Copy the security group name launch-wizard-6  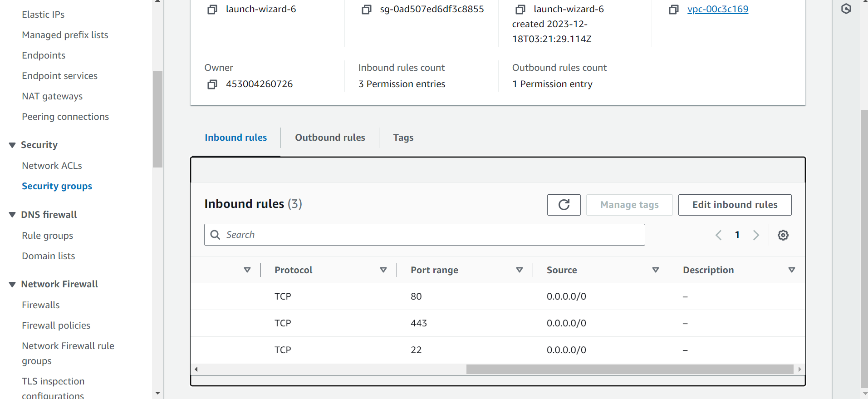212,10
